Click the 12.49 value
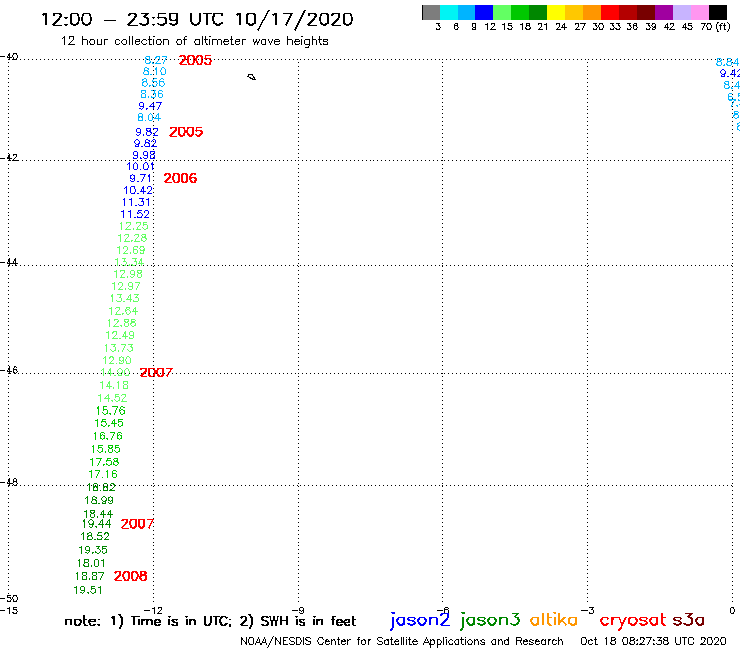The height and width of the screenshot is (650, 740). pos(120,335)
